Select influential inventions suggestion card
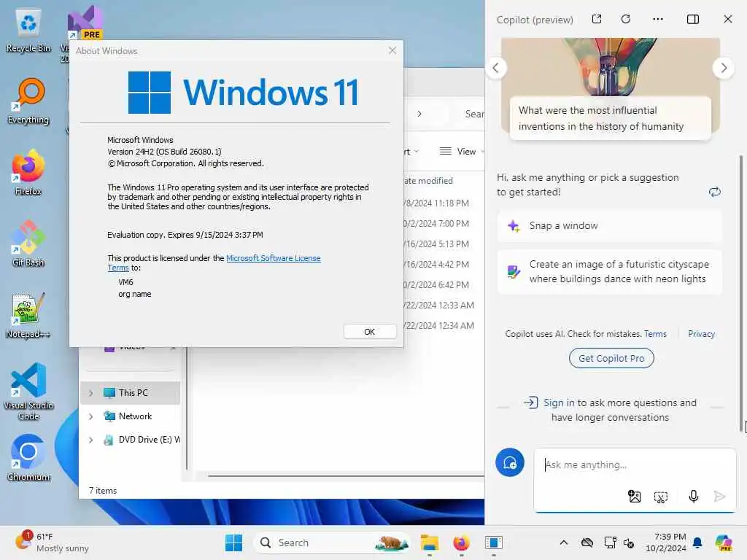This screenshot has width=747, height=560. 611,118
